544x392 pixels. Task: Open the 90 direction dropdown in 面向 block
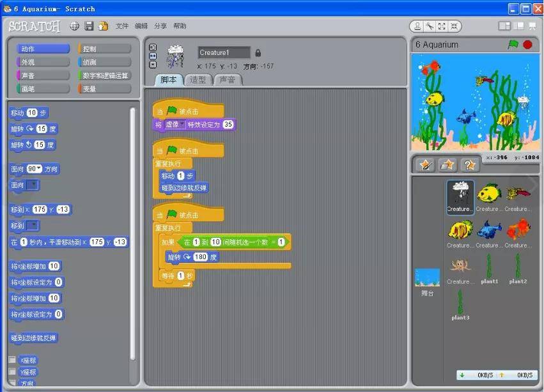pos(35,169)
